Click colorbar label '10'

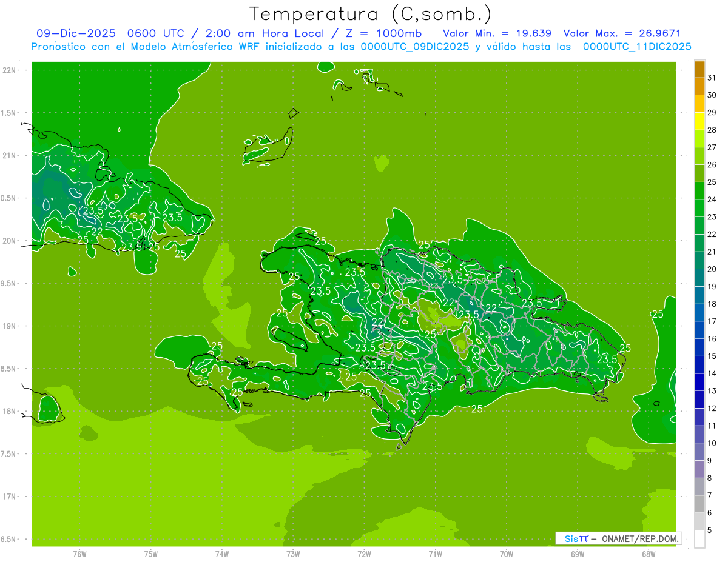point(712,443)
